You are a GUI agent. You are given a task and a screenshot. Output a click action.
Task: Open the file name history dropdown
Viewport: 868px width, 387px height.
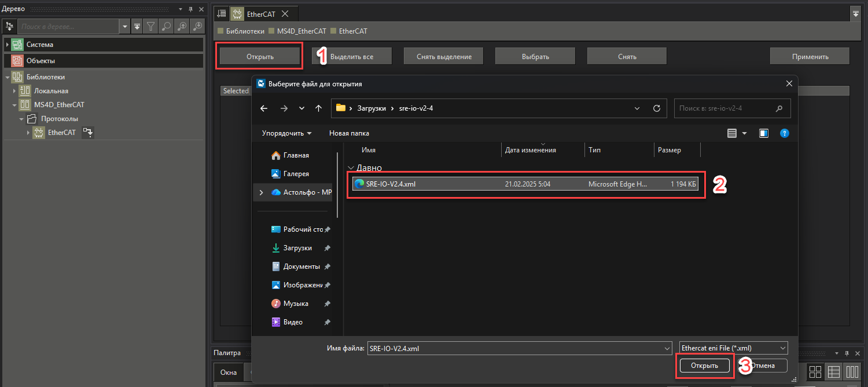(x=667, y=348)
